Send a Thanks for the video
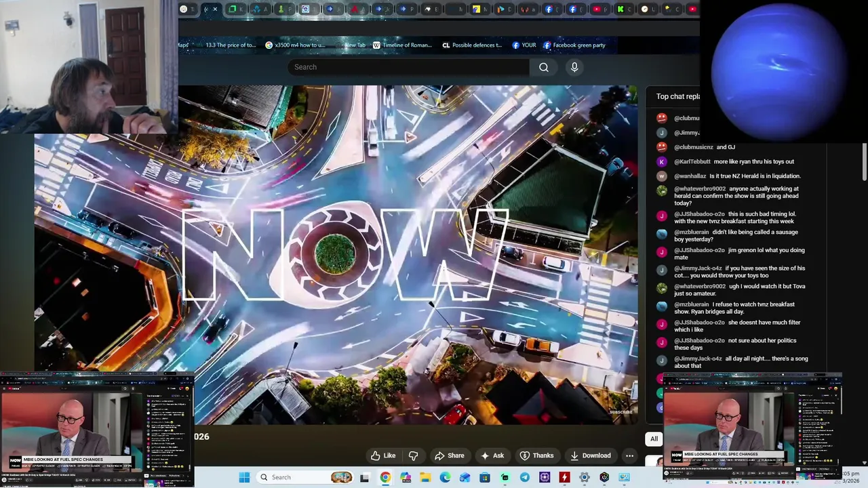Screen dimensions: 868x488 [536, 455]
